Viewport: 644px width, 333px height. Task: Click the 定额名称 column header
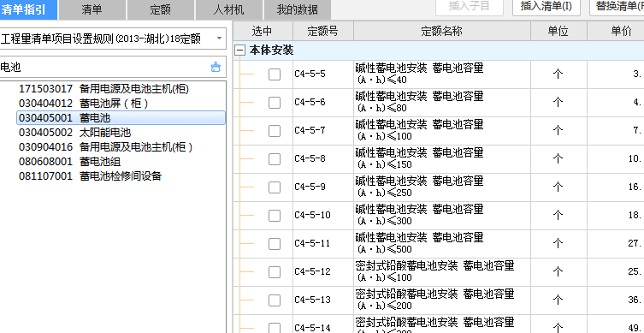tap(442, 31)
